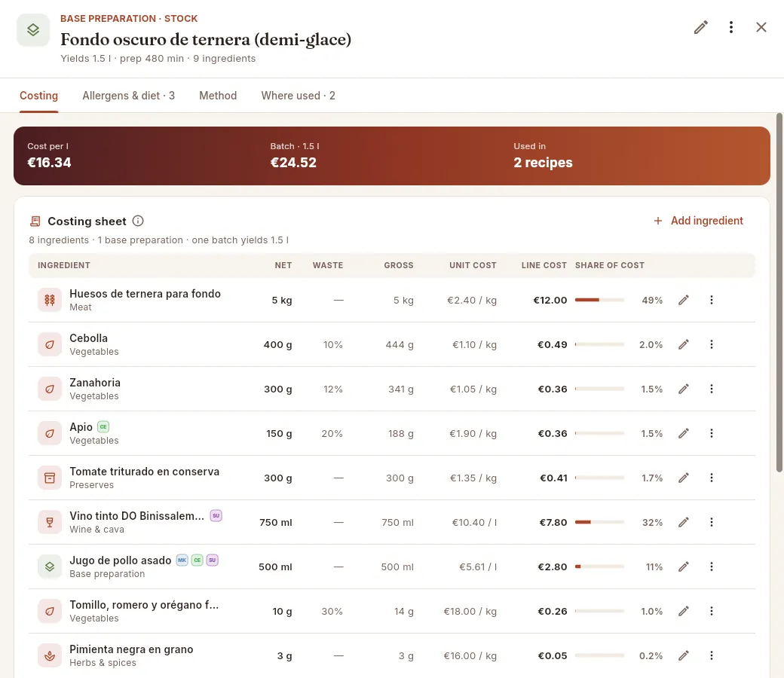The height and width of the screenshot is (678, 784).
Task: Open the Jugo de pollo asado base preparation
Action: 121,560
